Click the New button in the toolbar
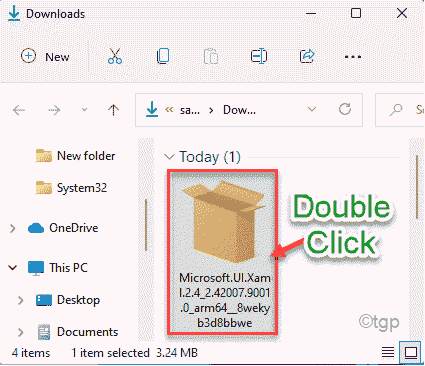Viewport: 425px width, 366px height. click(45, 57)
